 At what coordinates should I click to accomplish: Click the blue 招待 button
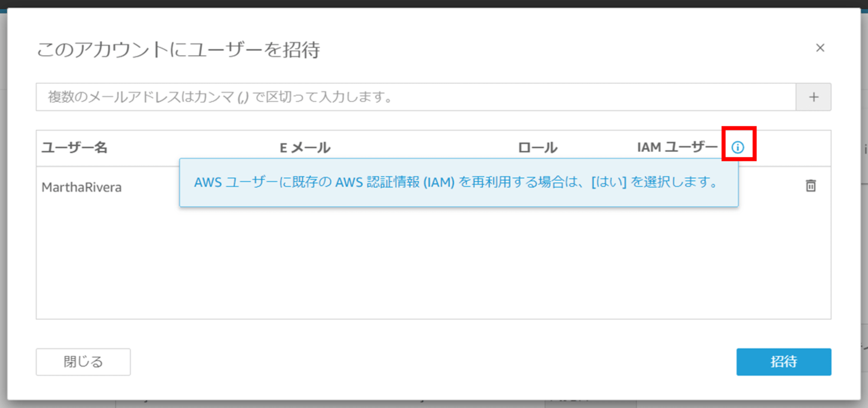(784, 362)
